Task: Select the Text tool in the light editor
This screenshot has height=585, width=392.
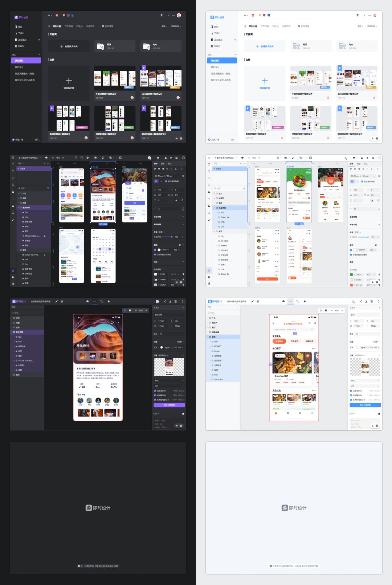Action: (209, 199)
